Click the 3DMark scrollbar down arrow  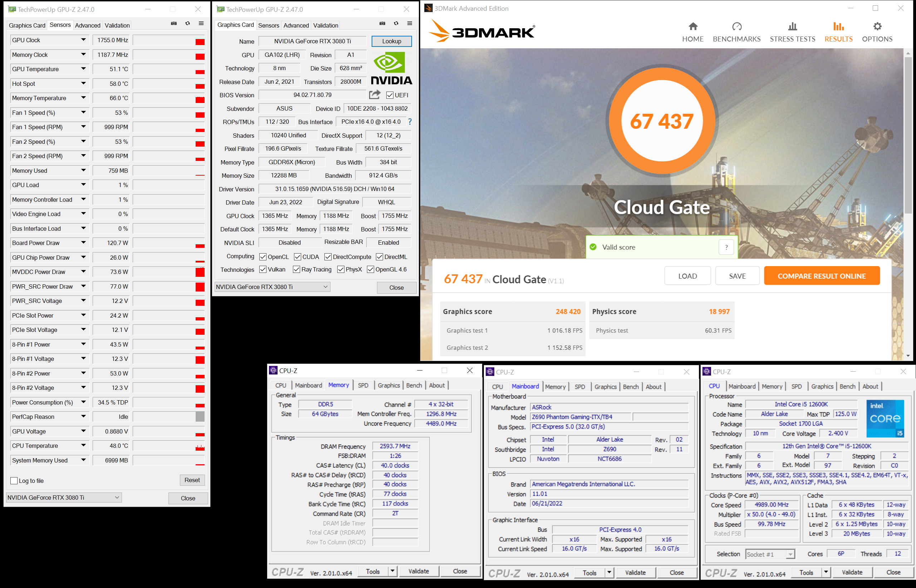coord(908,356)
